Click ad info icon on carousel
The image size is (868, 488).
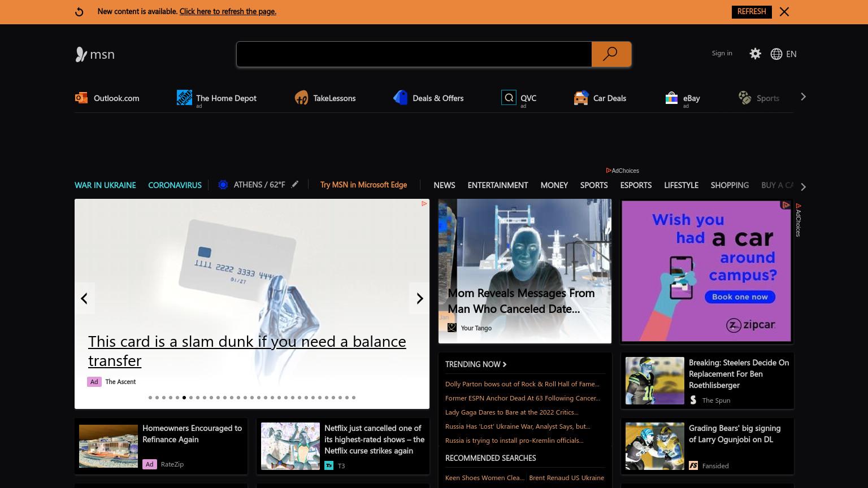[x=424, y=203]
